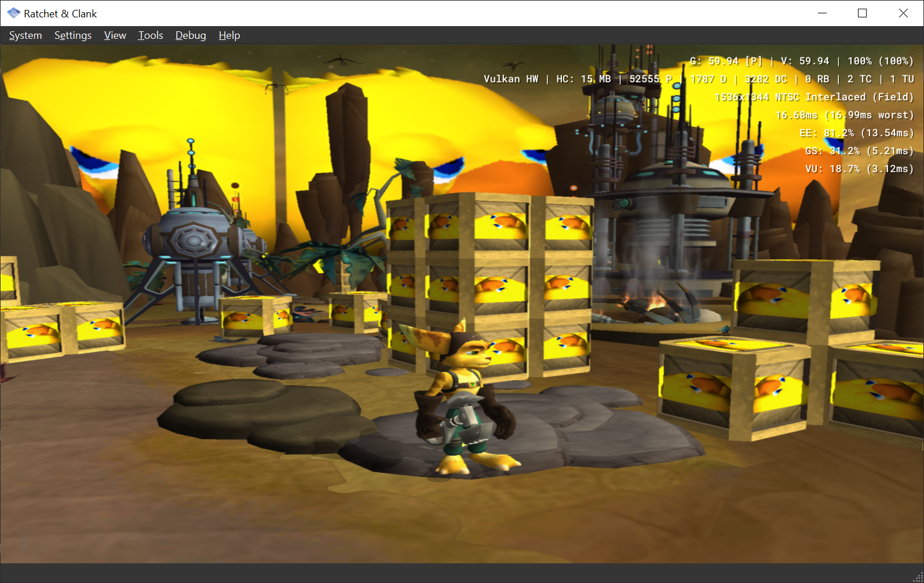Click the VU usage percentage overlay line

[859, 169]
